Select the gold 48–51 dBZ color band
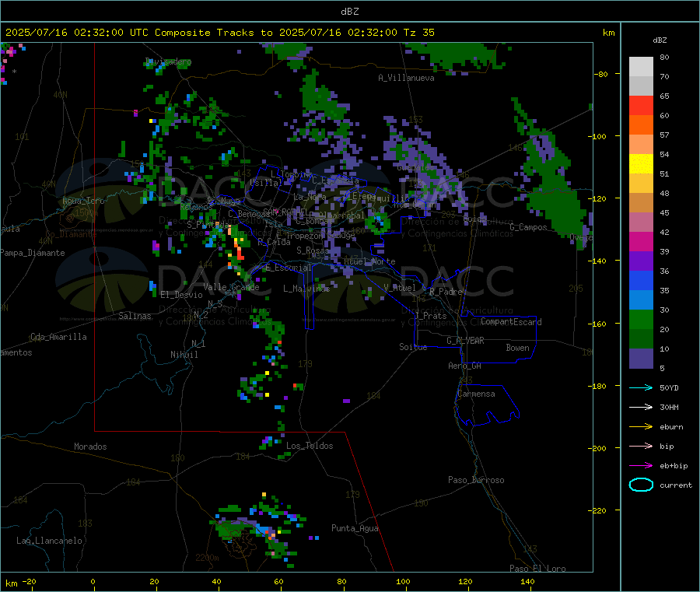The height and width of the screenshot is (592, 700). (x=641, y=183)
